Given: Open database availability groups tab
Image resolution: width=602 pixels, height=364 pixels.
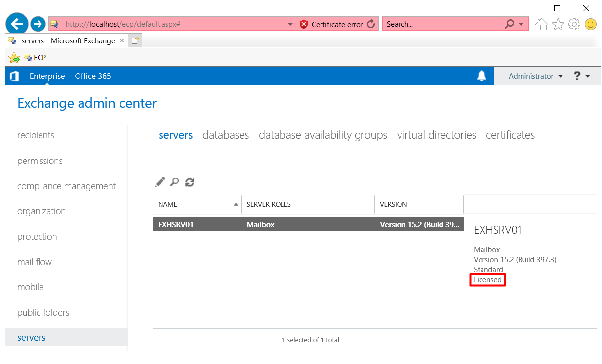Looking at the screenshot, I should pos(323,135).
